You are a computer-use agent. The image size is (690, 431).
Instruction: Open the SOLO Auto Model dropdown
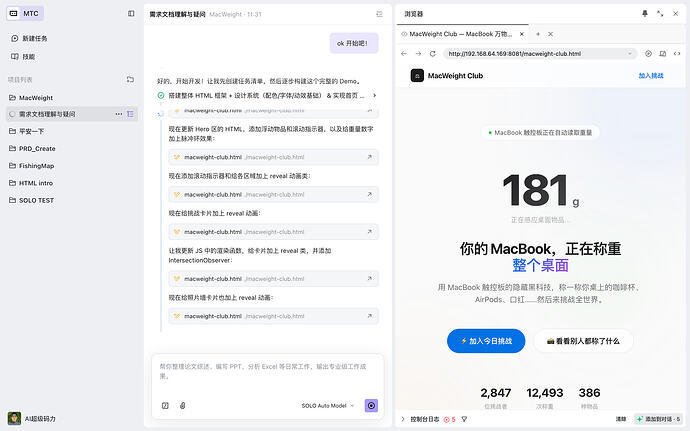328,405
